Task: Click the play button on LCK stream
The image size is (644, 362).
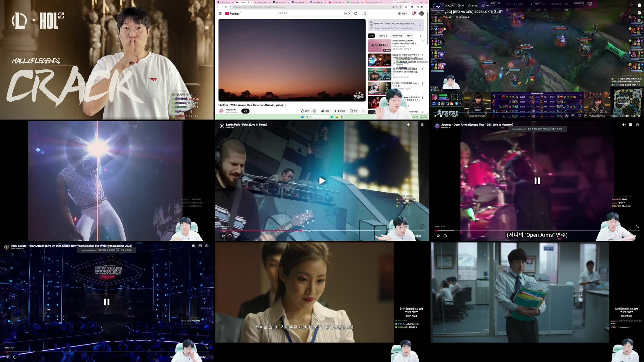Action: [x=436, y=116]
